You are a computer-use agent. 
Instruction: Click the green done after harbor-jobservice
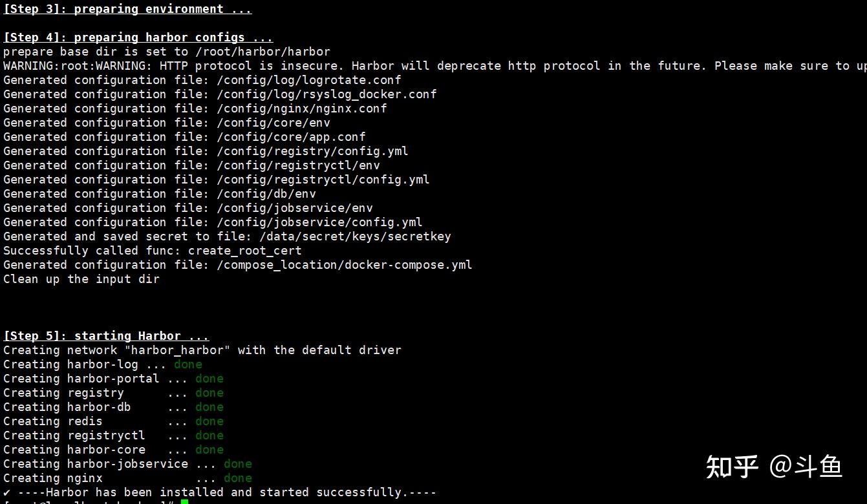pyautogui.click(x=238, y=464)
